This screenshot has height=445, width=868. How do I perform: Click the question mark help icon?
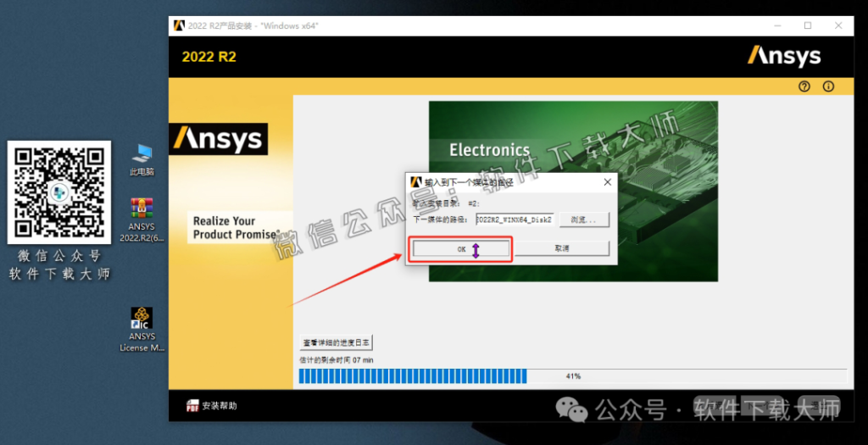[x=804, y=86]
